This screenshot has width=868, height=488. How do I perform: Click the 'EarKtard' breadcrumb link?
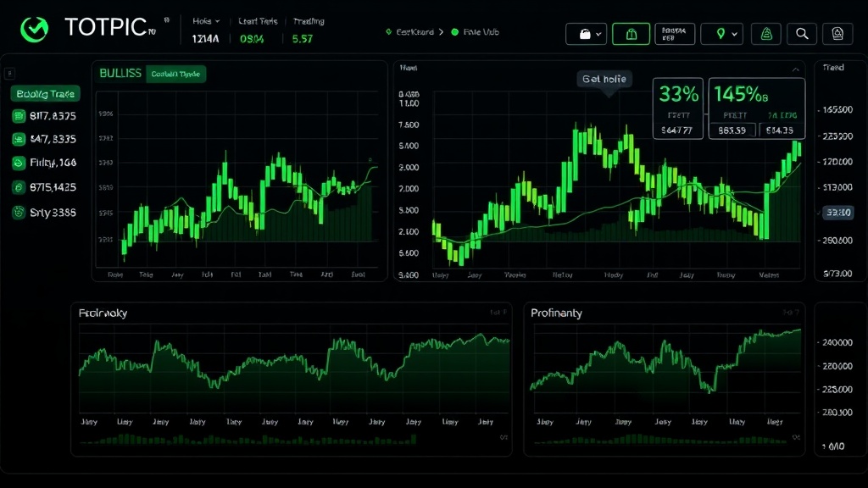(x=415, y=32)
